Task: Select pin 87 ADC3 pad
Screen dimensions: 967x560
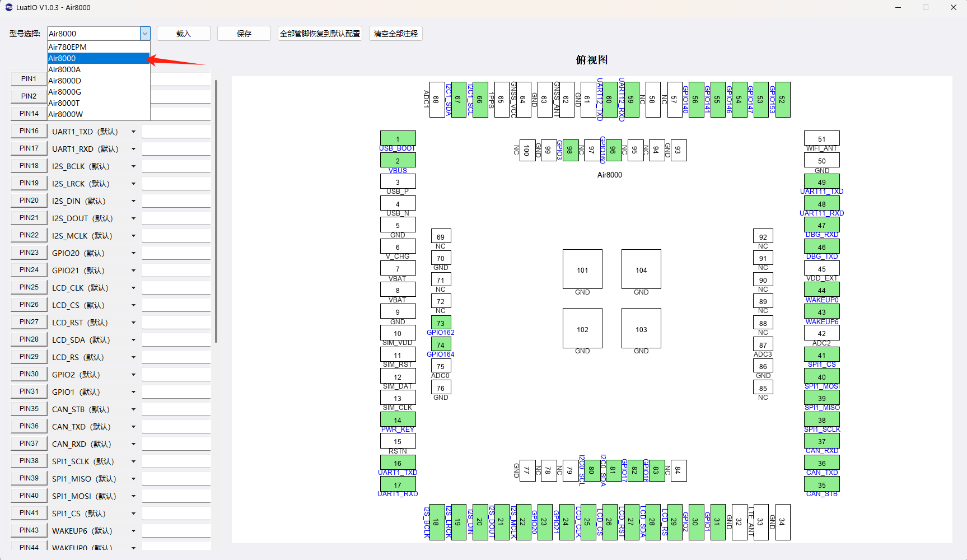Action: 763,344
